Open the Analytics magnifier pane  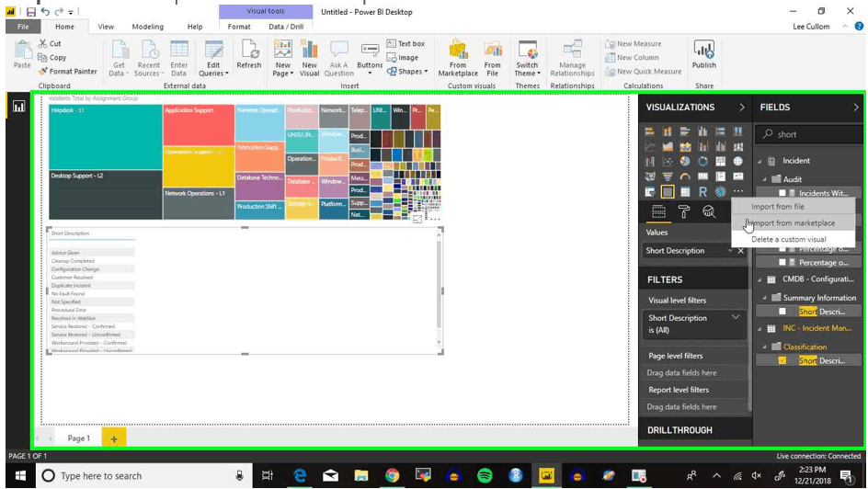coord(709,211)
